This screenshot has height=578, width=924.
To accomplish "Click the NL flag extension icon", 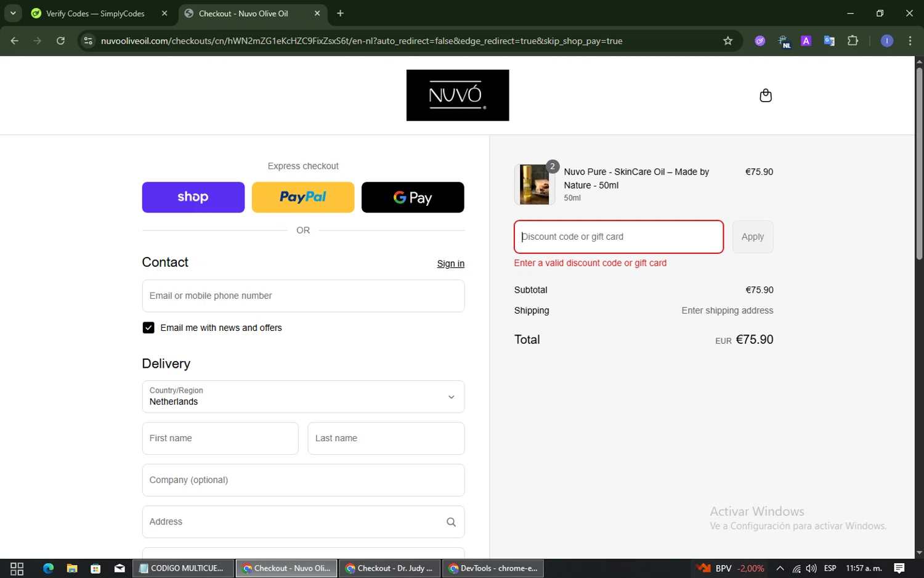I will click(784, 41).
